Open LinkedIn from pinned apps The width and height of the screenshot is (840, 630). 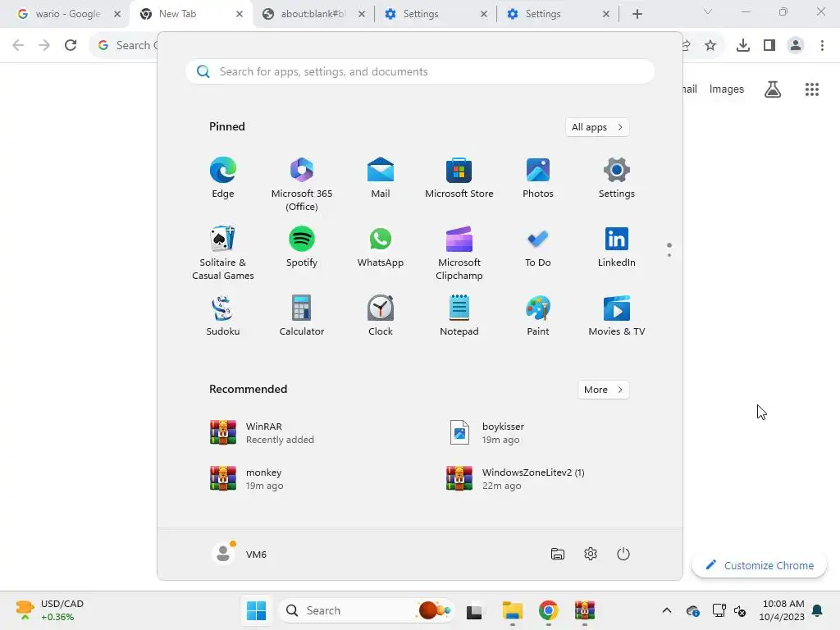pos(617,246)
